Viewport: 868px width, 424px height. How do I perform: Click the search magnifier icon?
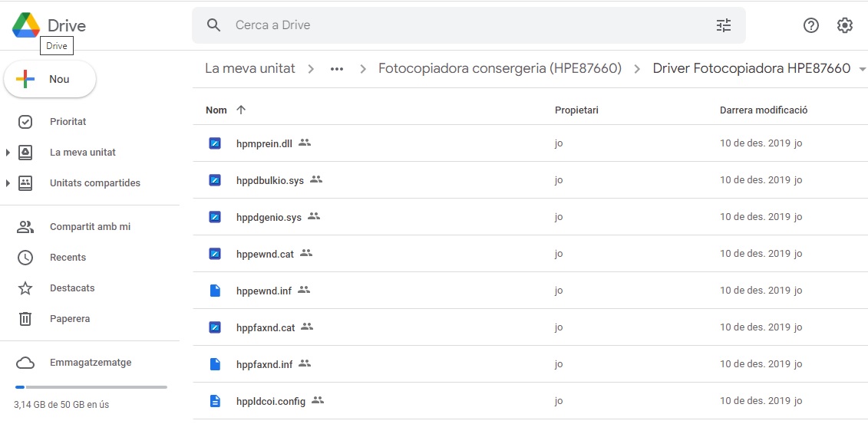point(213,25)
